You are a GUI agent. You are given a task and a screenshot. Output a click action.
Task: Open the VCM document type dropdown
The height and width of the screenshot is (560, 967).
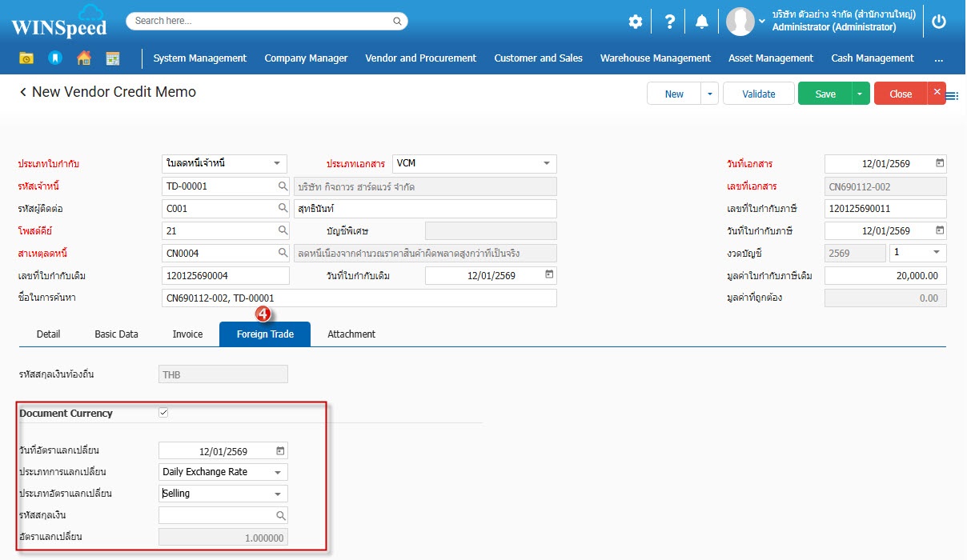(x=547, y=163)
